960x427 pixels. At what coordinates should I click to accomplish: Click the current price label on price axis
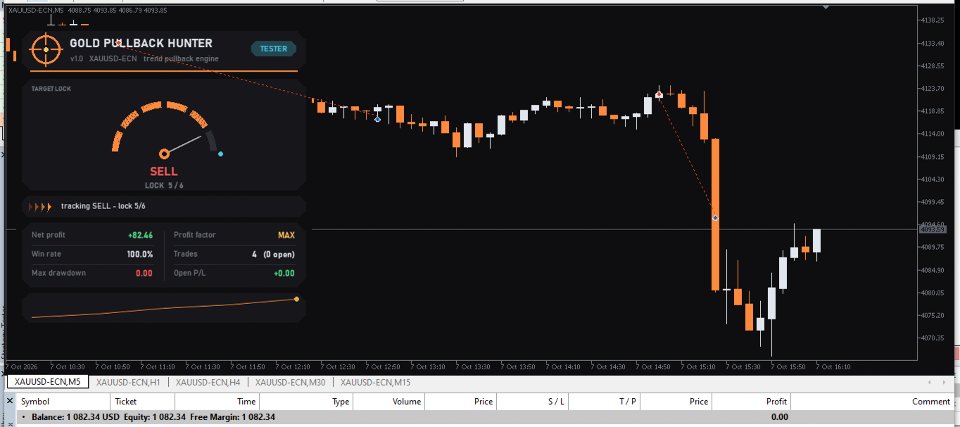pyautogui.click(x=932, y=230)
